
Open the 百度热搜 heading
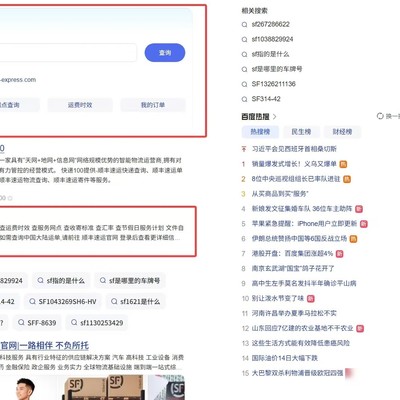pos(255,117)
